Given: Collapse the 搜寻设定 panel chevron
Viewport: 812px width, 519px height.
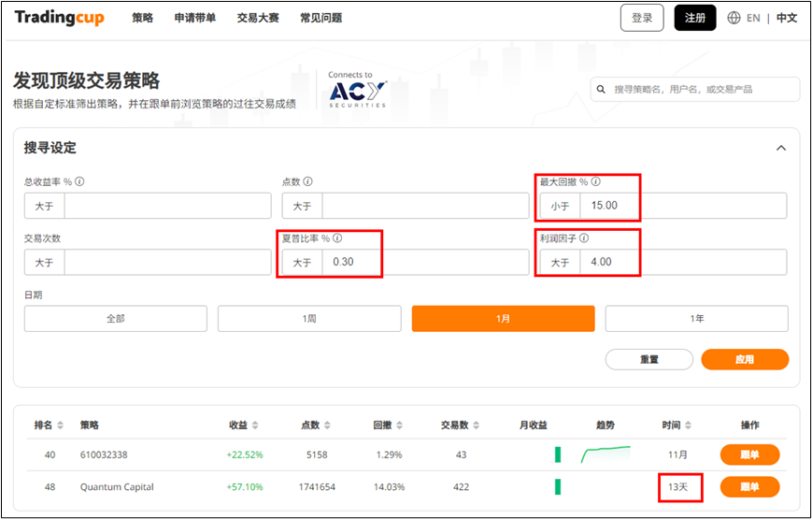Looking at the screenshot, I should pos(781,148).
